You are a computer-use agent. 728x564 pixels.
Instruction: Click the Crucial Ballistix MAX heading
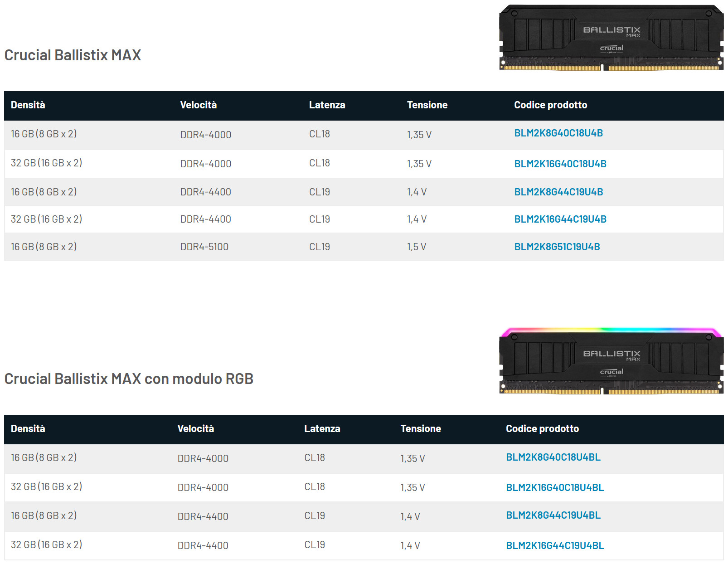73,55
